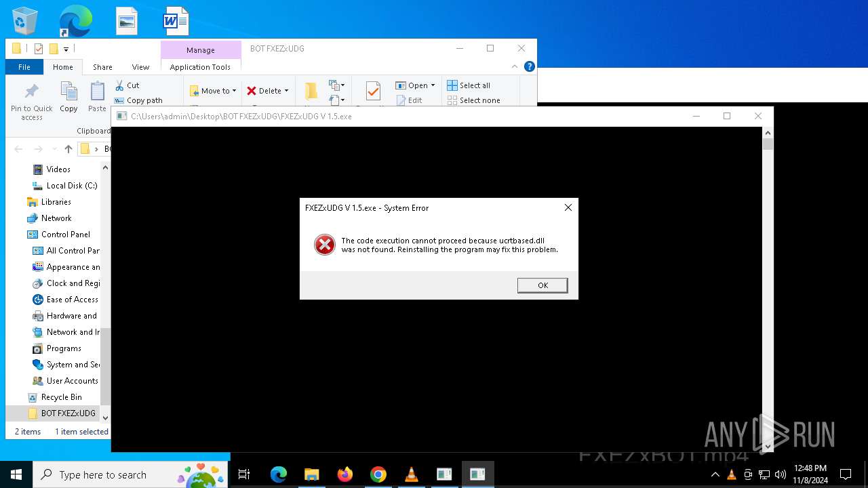
Task: Click the Explorer Help question icon
Action: pos(530,66)
